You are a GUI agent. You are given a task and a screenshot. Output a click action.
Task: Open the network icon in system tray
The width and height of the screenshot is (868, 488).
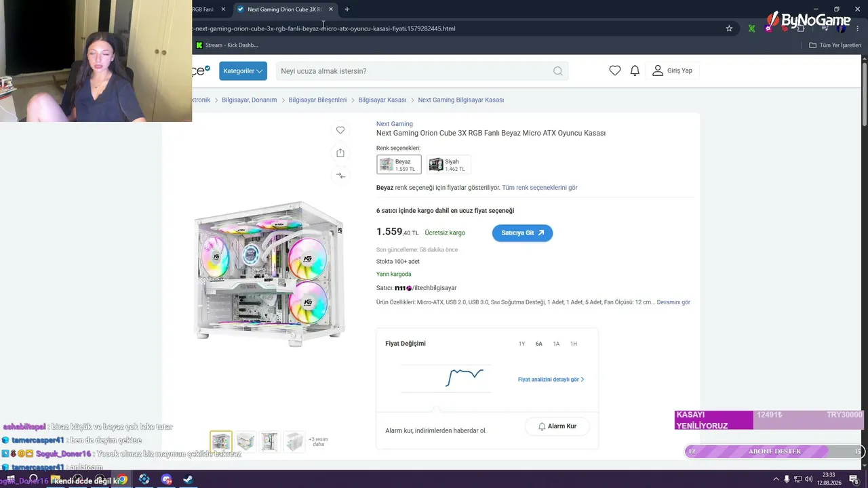pyautogui.click(x=797, y=479)
